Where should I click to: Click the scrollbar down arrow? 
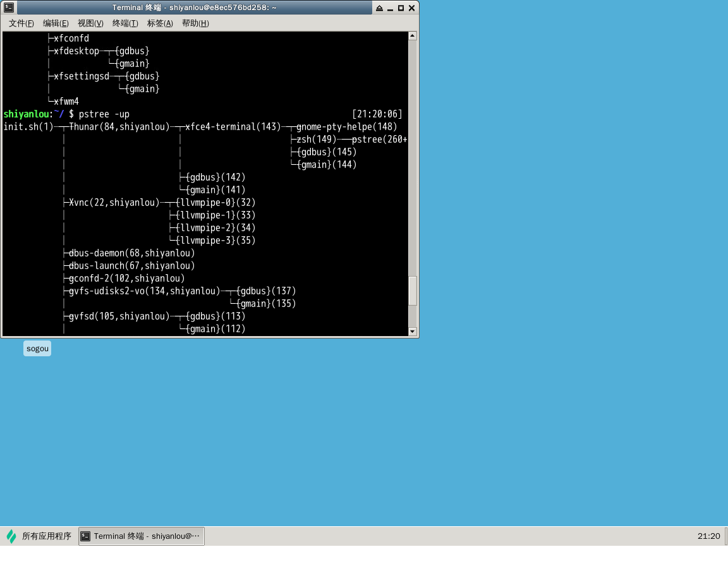tap(413, 331)
